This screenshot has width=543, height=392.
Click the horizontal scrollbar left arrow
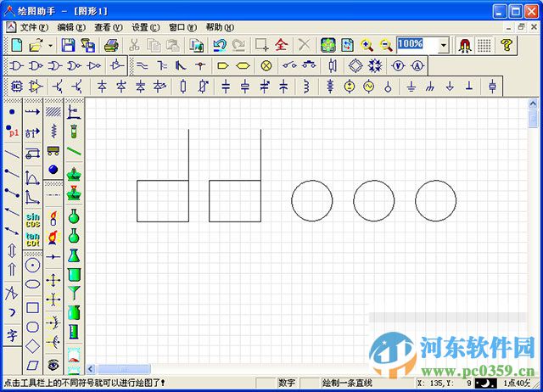[91, 369]
